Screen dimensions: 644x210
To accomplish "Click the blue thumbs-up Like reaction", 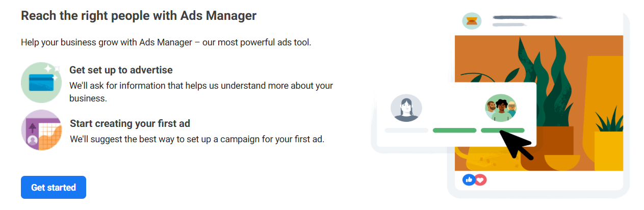I will (469, 179).
